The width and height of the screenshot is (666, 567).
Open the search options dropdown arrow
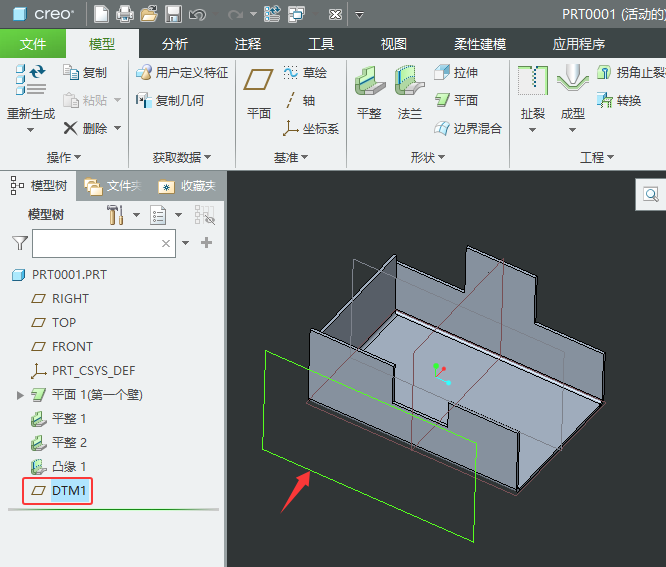click(185, 243)
